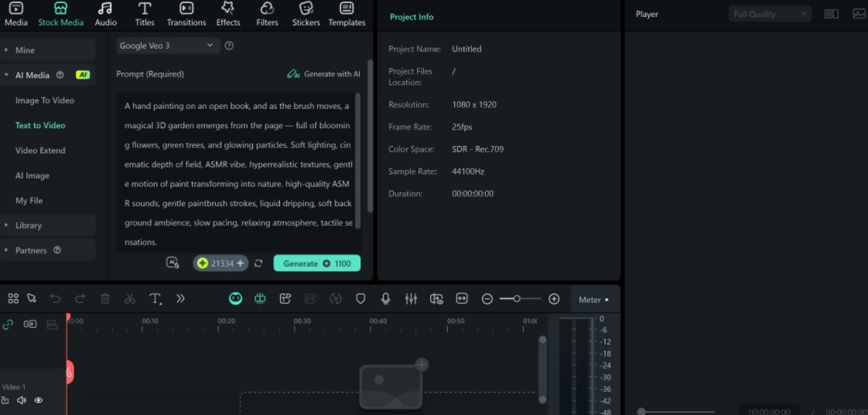The height and width of the screenshot is (415, 868).
Task: Open the Full Quality dropdown
Action: coord(770,14)
